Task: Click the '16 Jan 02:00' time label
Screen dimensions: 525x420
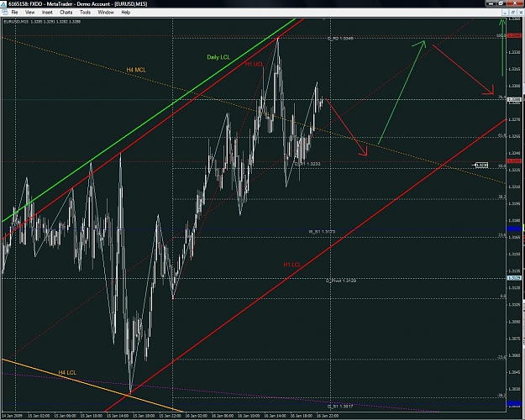Action: click(197, 416)
